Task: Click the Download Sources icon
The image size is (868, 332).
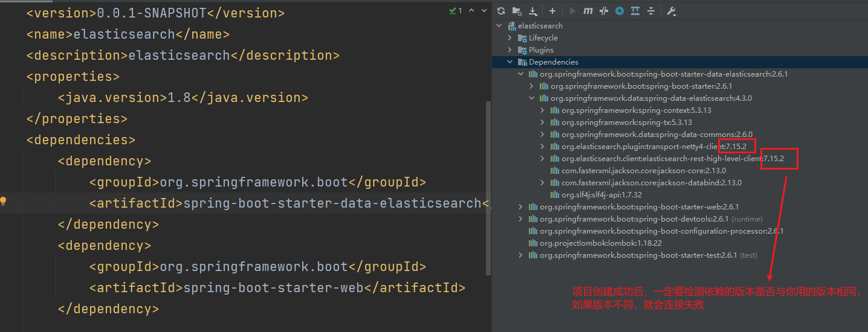Action: [533, 11]
